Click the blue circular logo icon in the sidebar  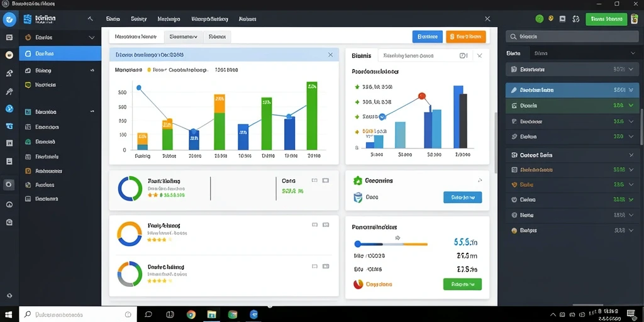click(9, 19)
